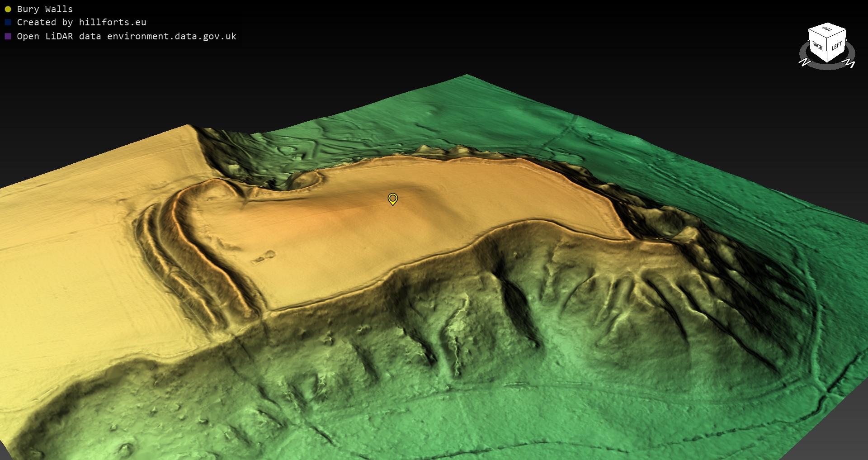
Task: Click the N letter on the compass ring
Action: 804,62
